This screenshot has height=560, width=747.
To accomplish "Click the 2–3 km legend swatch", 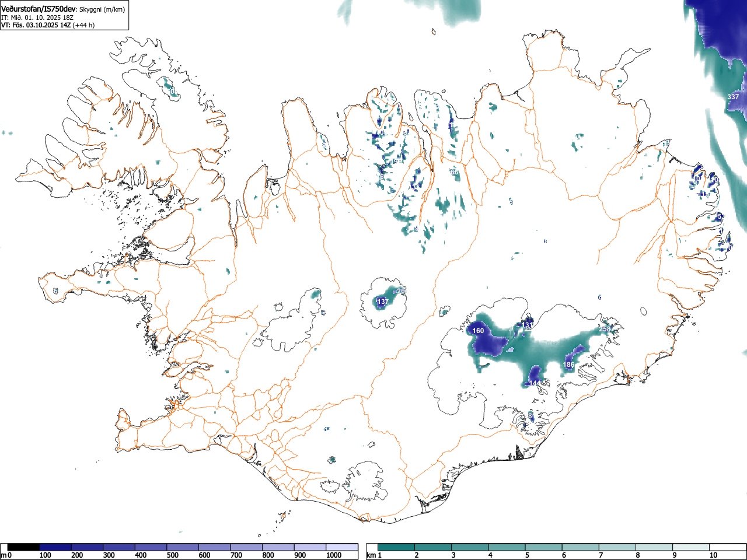I will click(434, 547).
